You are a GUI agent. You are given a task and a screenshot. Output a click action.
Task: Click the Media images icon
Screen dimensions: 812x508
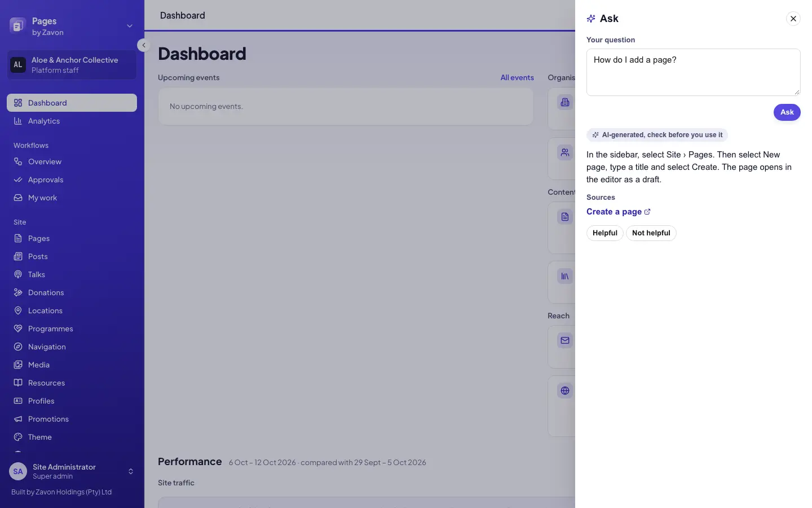(18, 365)
